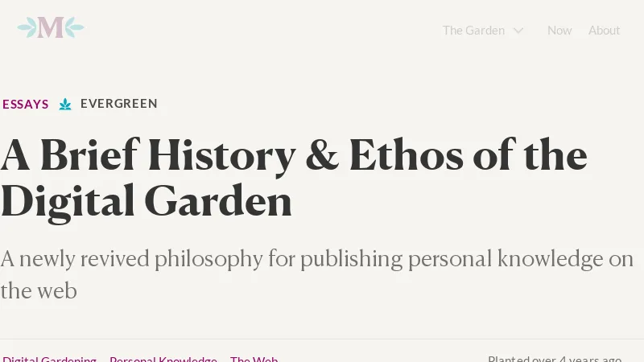Image resolution: width=644 pixels, height=362 pixels.
Task: Click the M logo in the header
Action: 51,28
